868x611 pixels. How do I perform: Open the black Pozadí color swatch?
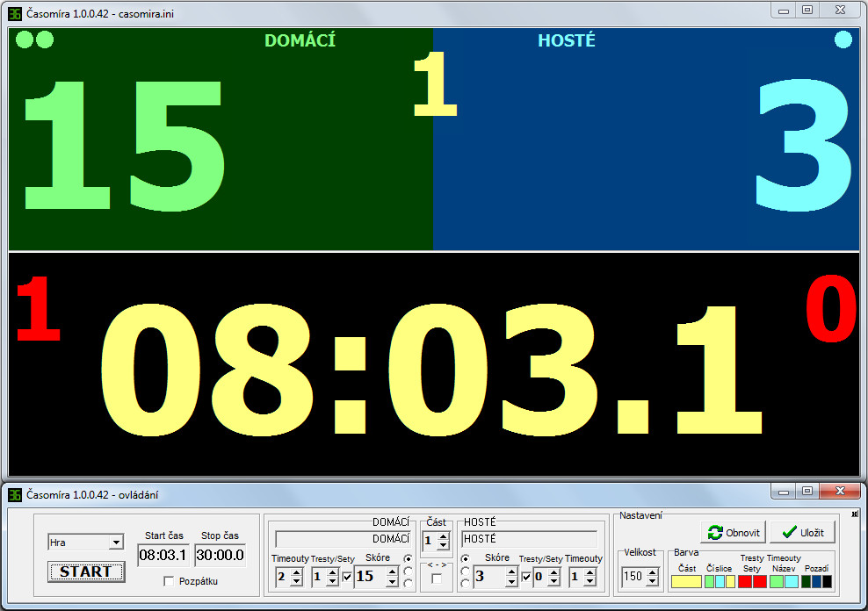pyautogui.click(x=827, y=582)
